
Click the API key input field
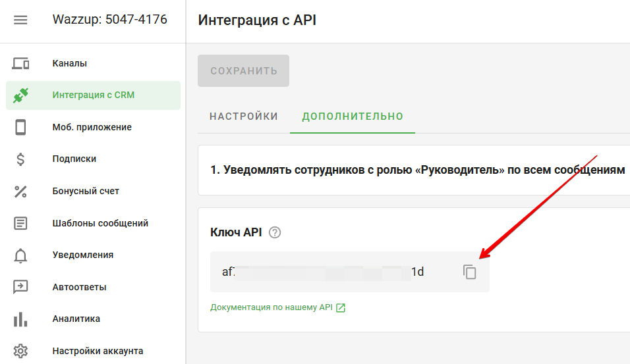point(349,272)
